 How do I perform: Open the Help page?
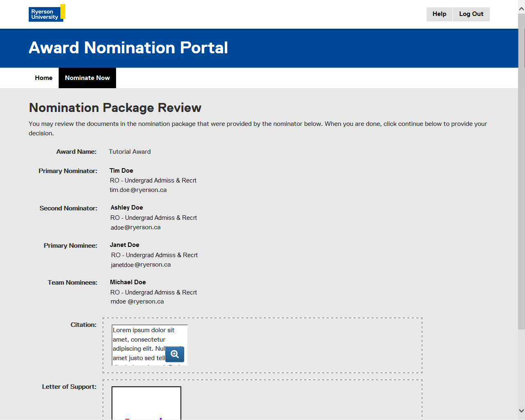coord(439,14)
